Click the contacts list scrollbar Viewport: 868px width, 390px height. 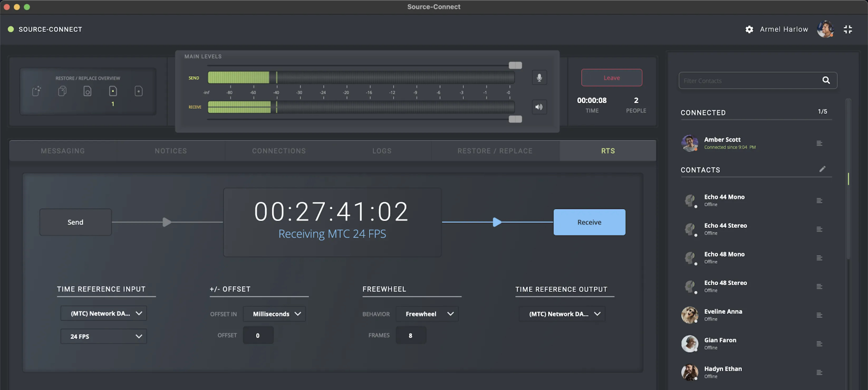pos(848,179)
